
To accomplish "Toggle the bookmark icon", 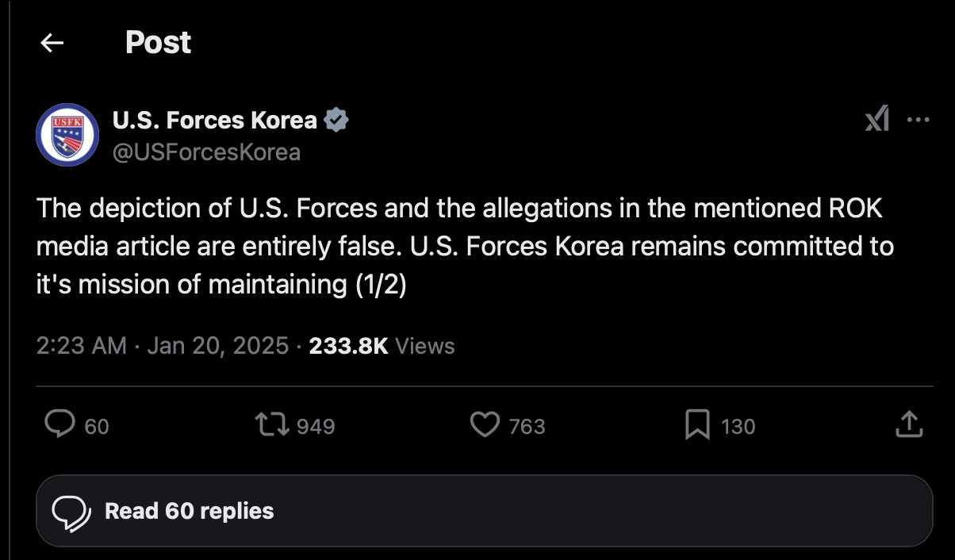I will click(x=697, y=425).
